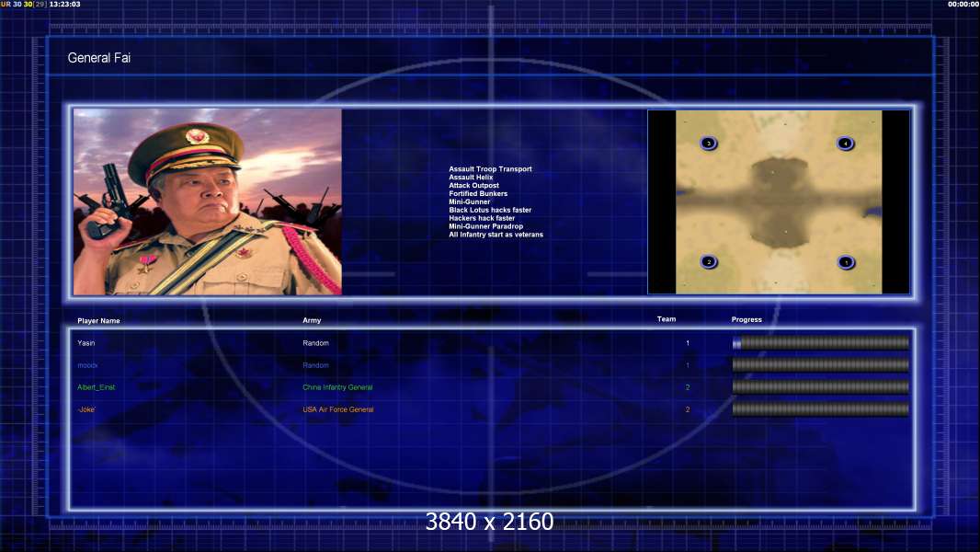The width and height of the screenshot is (980, 552).
Task: Click start position marker 1 on the map
Action: coord(847,262)
